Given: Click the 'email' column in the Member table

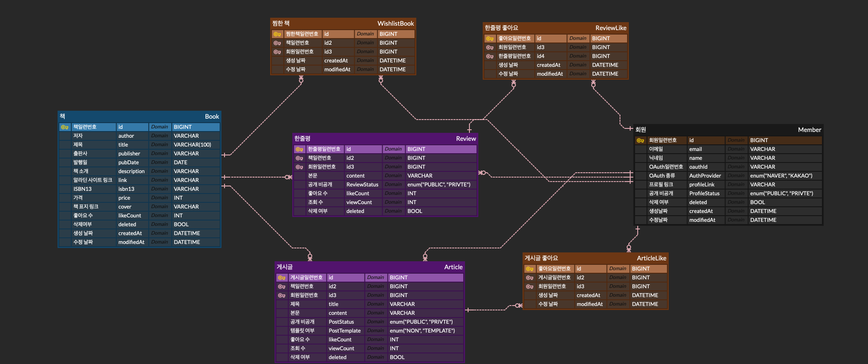Looking at the screenshot, I should pos(706,149).
